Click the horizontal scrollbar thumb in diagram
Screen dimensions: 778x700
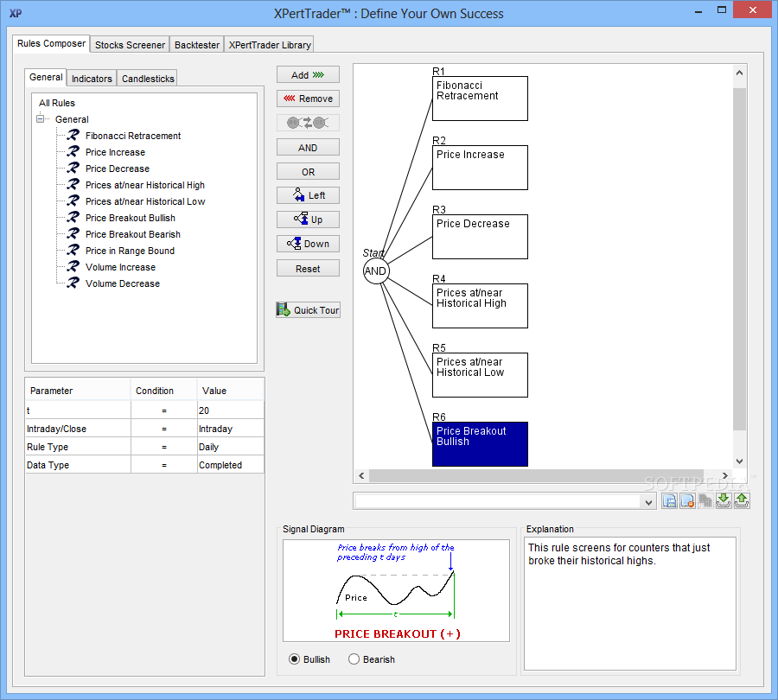click(536, 476)
